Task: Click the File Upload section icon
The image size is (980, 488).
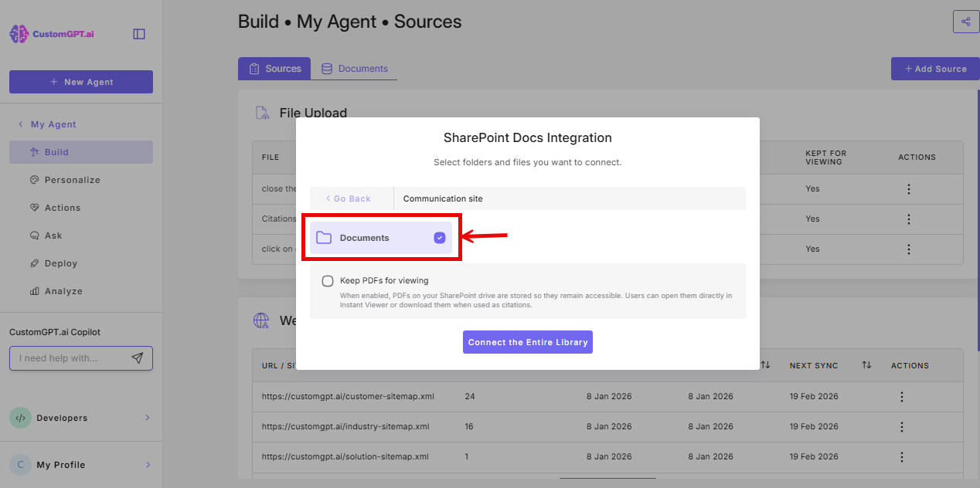Action: [262, 113]
